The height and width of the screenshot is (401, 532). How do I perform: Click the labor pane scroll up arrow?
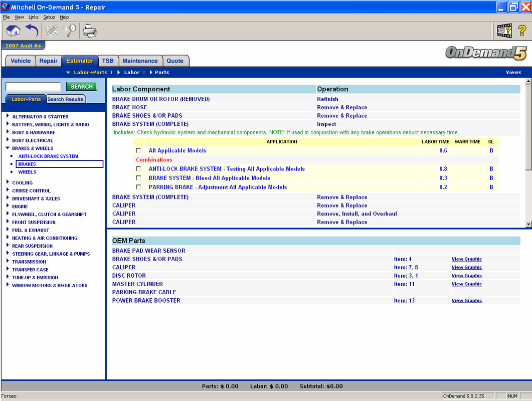528,81
